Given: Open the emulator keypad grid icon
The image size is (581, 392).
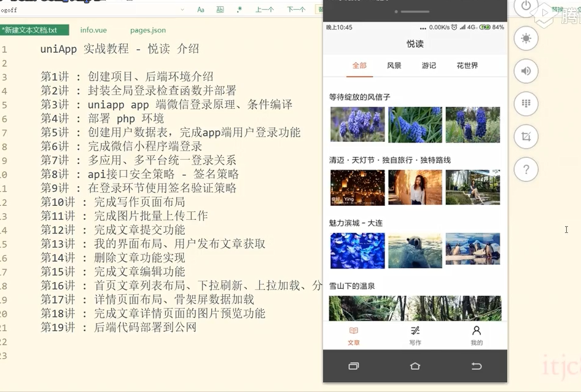Looking at the screenshot, I should point(526,104).
